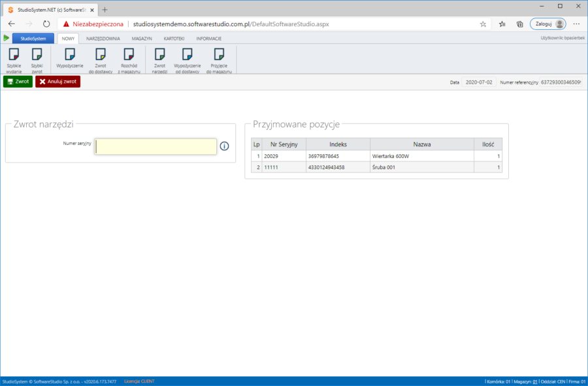The height and width of the screenshot is (386, 588).
Task: Click the green play arrow icon
Action: coord(6,38)
